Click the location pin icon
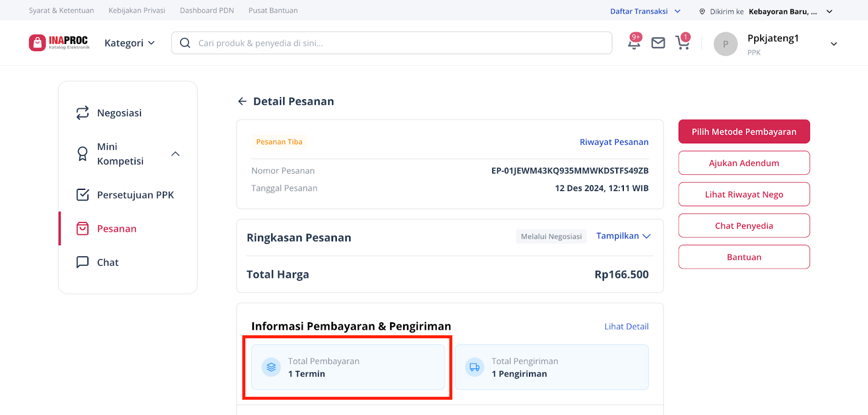 (x=702, y=11)
